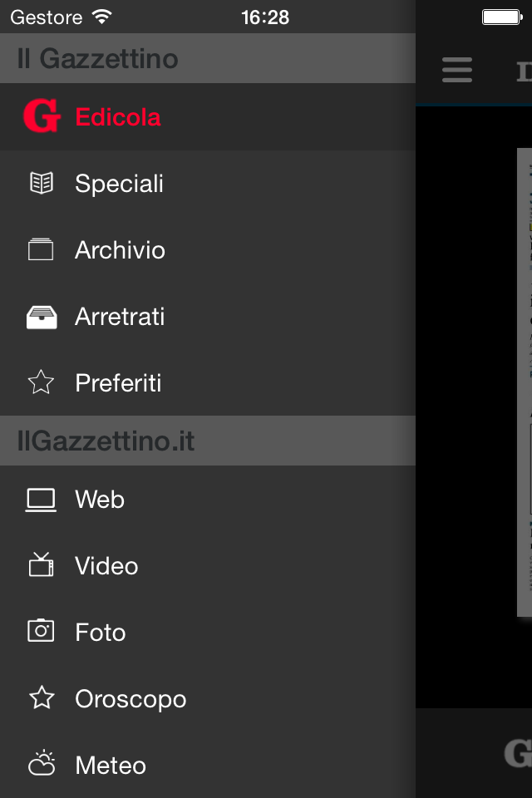Select the Edicola menu label
Viewport: 532px width, 798px height.
point(118,117)
